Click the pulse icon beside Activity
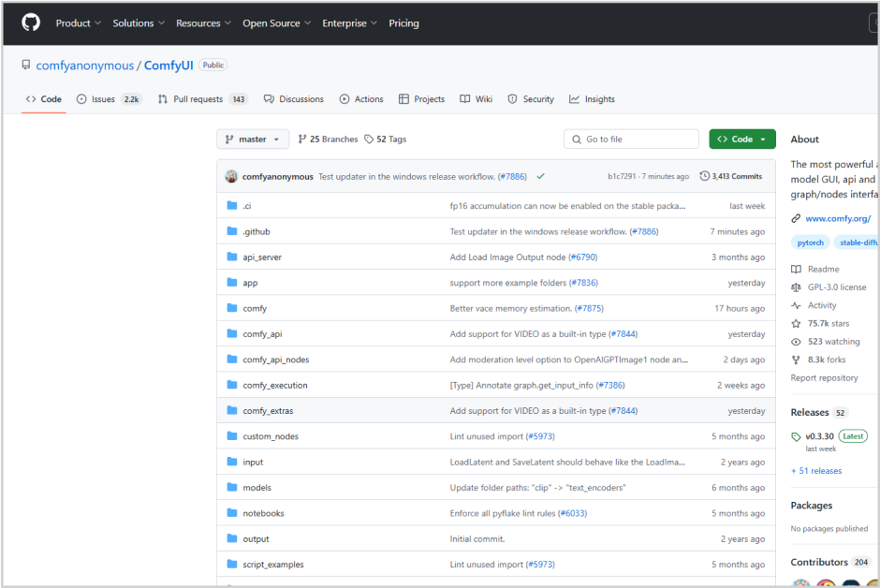 pos(796,305)
